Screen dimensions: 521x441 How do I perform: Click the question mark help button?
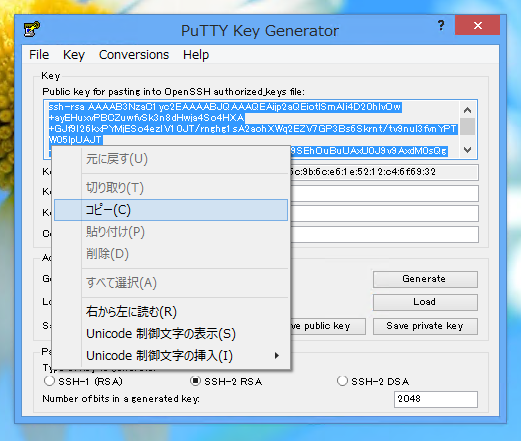coord(441,25)
